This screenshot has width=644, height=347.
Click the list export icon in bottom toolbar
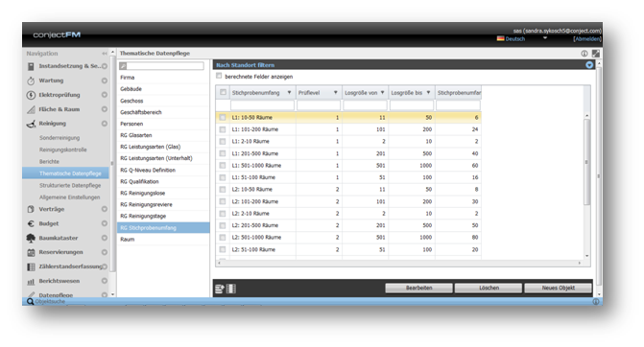(x=220, y=289)
